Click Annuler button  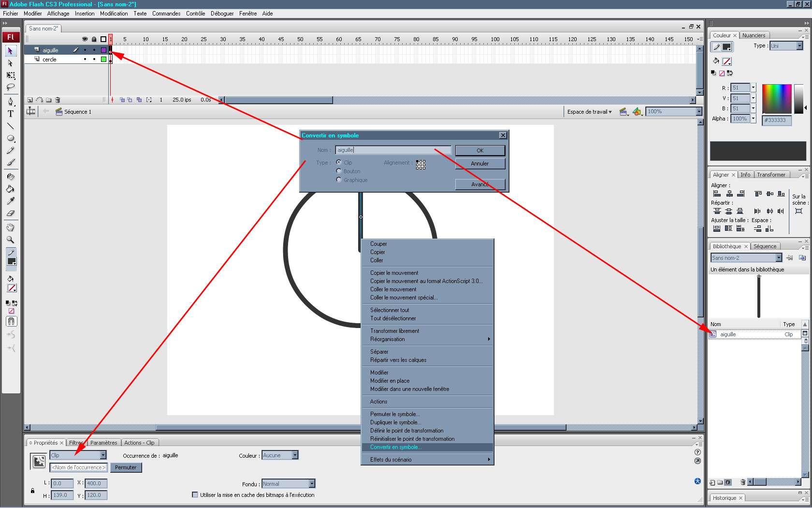click(x=480, y=164)
